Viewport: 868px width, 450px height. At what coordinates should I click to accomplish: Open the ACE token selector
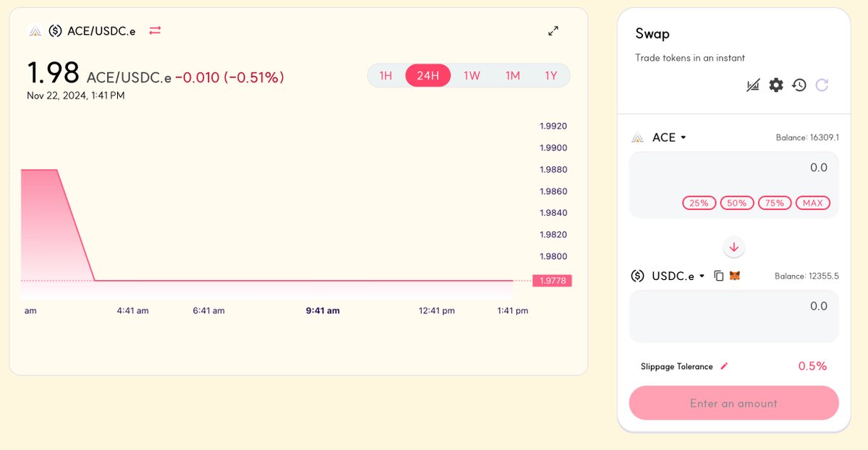[x=663, y=137]
